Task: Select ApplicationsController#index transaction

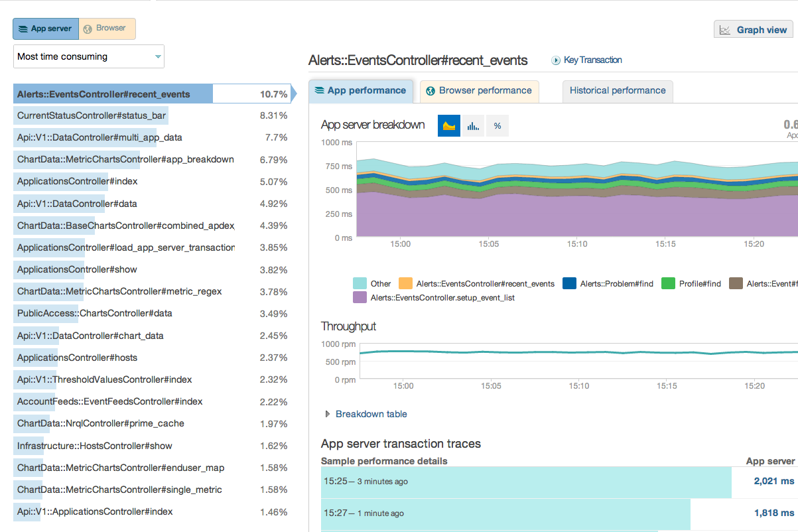Action: (78, 181)
